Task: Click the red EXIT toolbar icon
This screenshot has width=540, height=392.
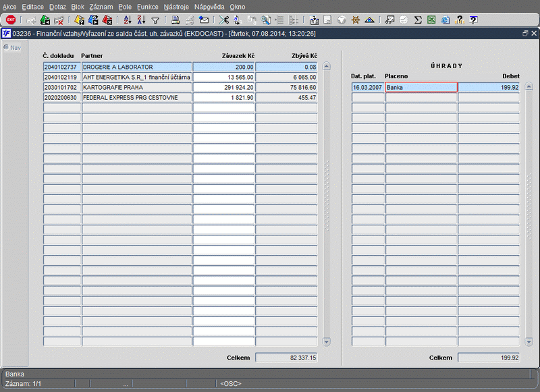Action: (11, 20)
